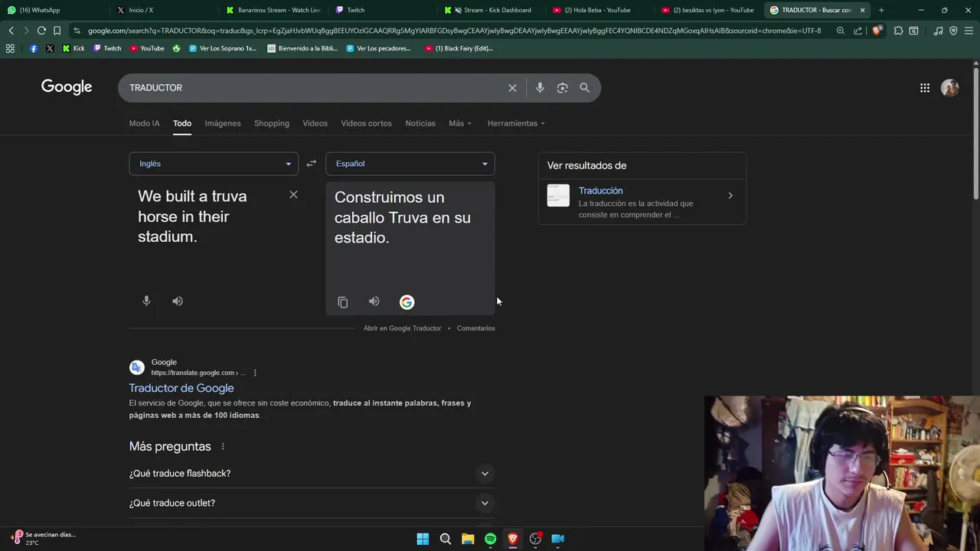Open the taskbar search

tap(445, 539)
